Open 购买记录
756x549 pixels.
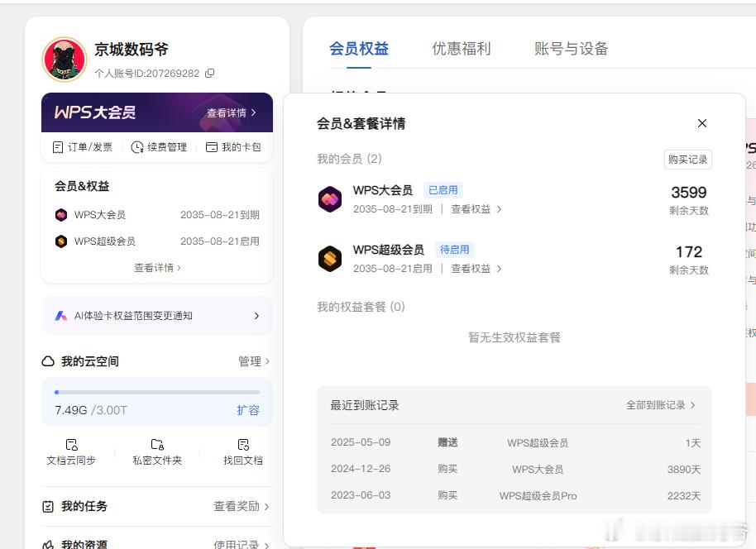click(687, 160)
